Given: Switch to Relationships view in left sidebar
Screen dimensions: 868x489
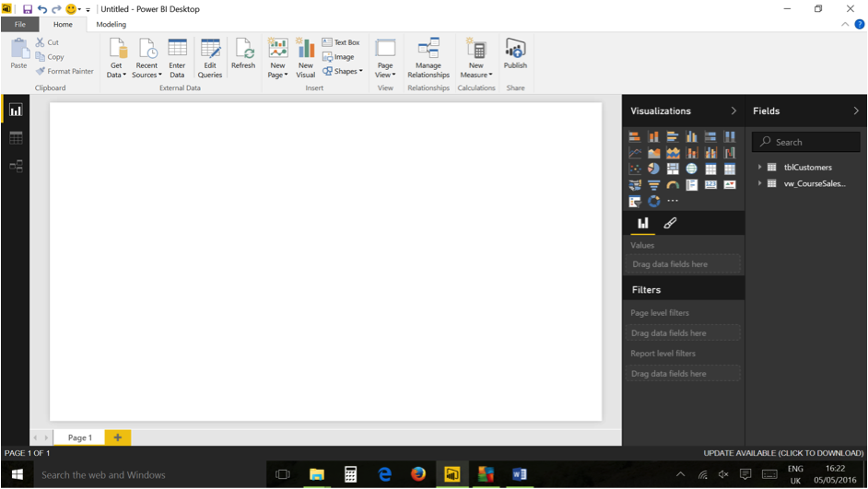Looking at the screenshot, I should 16,166.
